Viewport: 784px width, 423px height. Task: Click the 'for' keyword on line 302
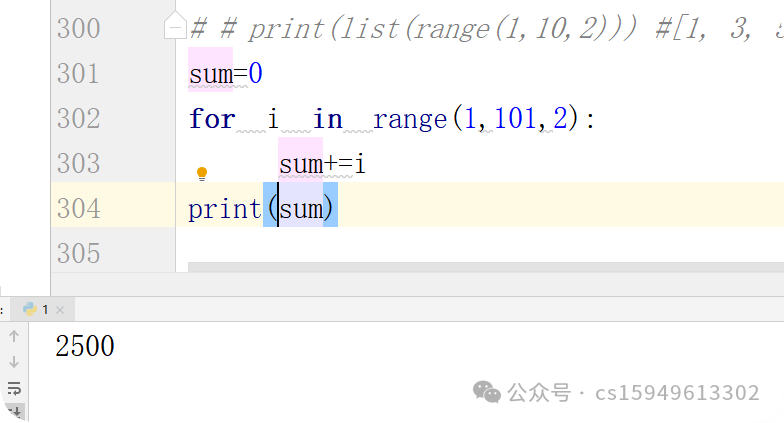coord(212,119)
